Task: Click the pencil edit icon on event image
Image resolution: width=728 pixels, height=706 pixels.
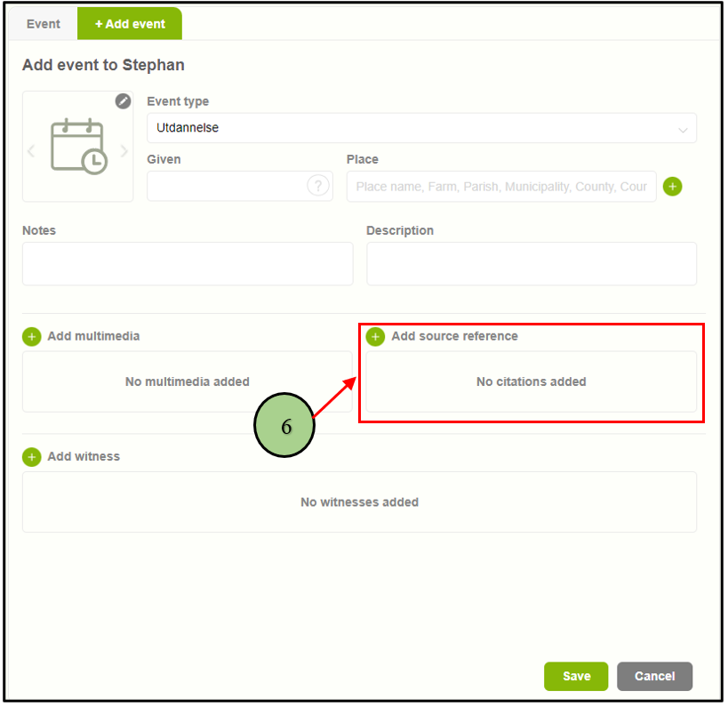Action: [124, 101]
